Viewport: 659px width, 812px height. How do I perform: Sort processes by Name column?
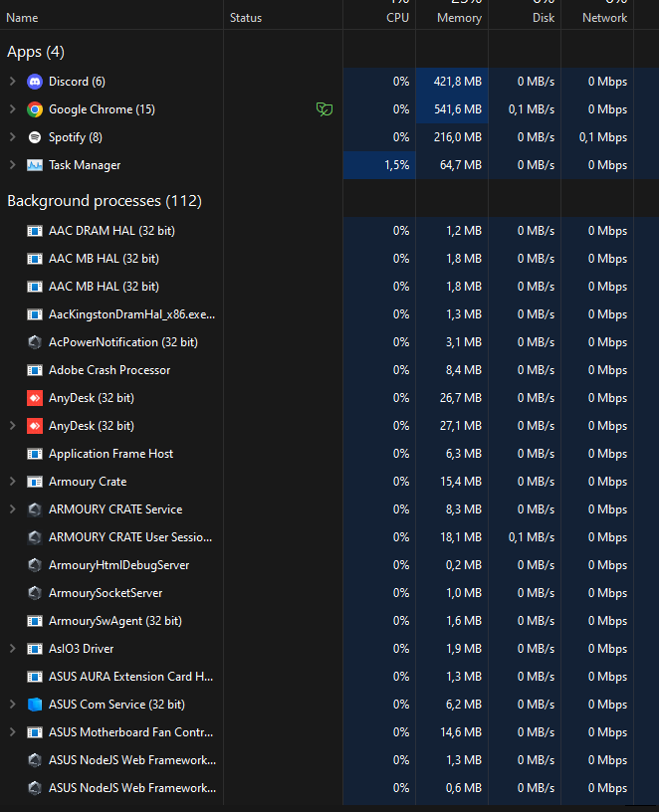[x=22, y=18]
